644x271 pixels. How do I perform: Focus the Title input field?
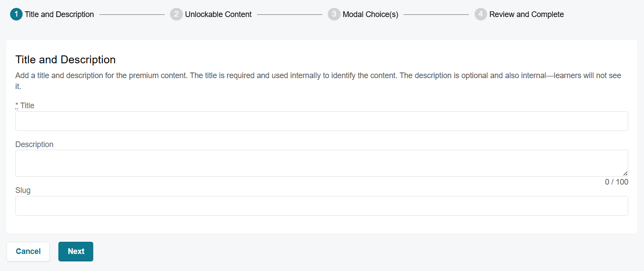[x=322, y=121]
